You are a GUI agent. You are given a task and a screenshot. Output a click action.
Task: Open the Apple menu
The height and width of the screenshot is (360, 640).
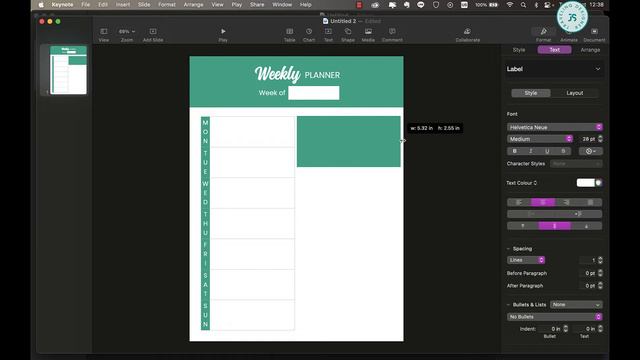pyautogui.click(x=41, y=5)
